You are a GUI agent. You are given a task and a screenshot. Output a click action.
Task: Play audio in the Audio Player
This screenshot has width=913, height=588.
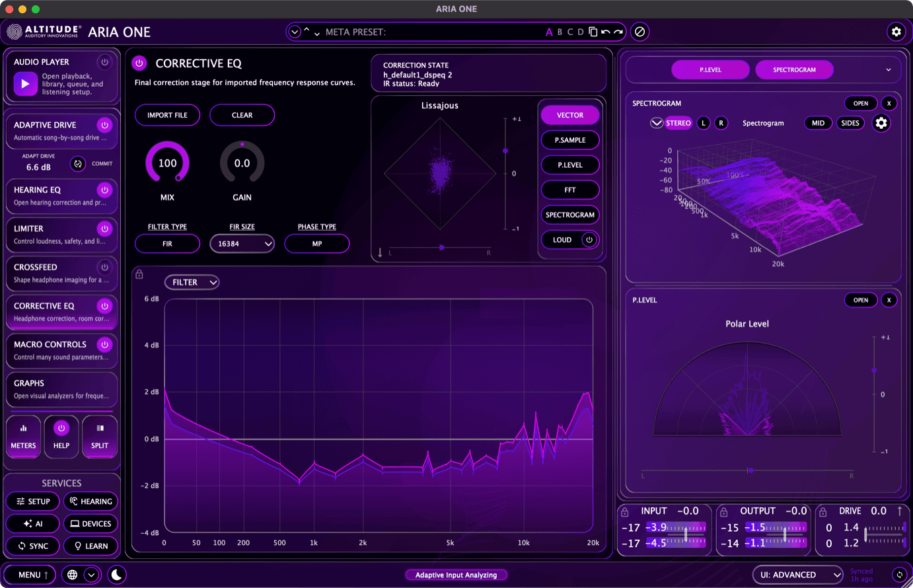pos(25,84)
